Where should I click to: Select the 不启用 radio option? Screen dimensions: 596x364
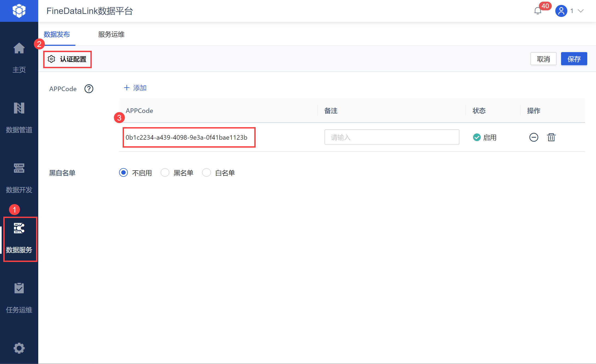(123, 173)
